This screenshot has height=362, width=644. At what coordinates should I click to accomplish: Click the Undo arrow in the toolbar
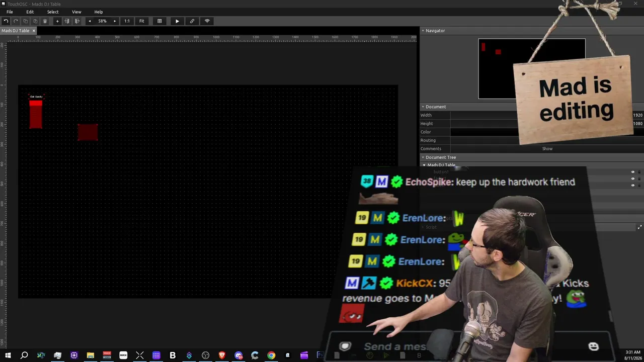(x=6, y=21)
